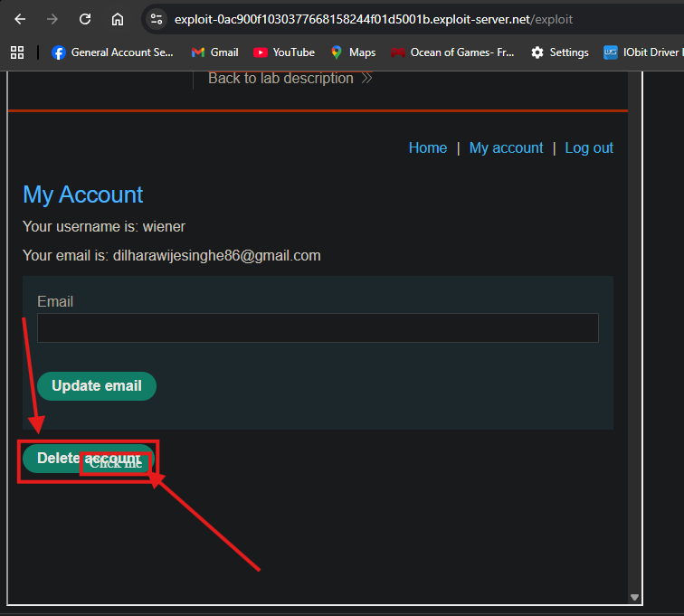Open the browser home page icon
Screen dimensions: 684x616
[118, 19]
